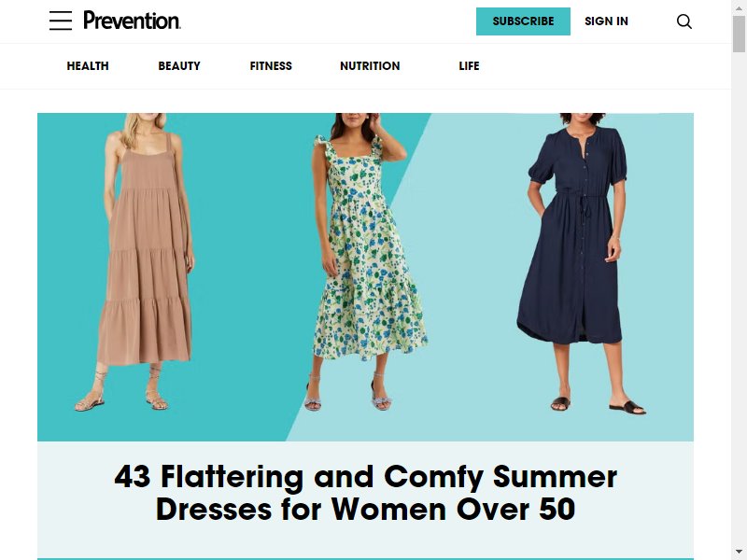Viewport: 747px width, 560px height.
Task: Click the vertical scrollbar thumb
Action: click(x=739, y=34)
